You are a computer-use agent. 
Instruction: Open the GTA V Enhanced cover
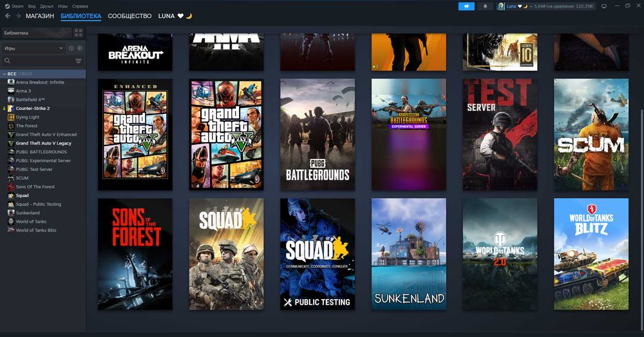pos(135,134)
